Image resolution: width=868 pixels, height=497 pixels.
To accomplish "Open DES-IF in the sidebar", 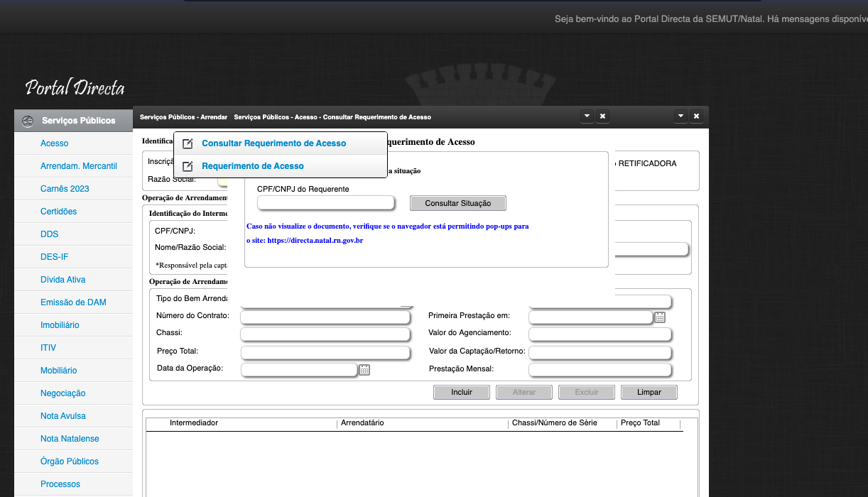I will tap(55, 257).
